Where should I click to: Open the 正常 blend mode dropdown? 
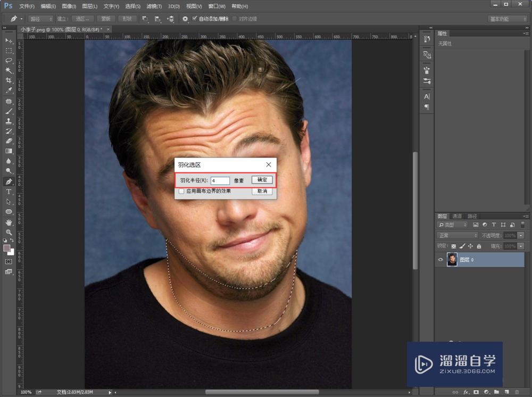pos(458,235)
